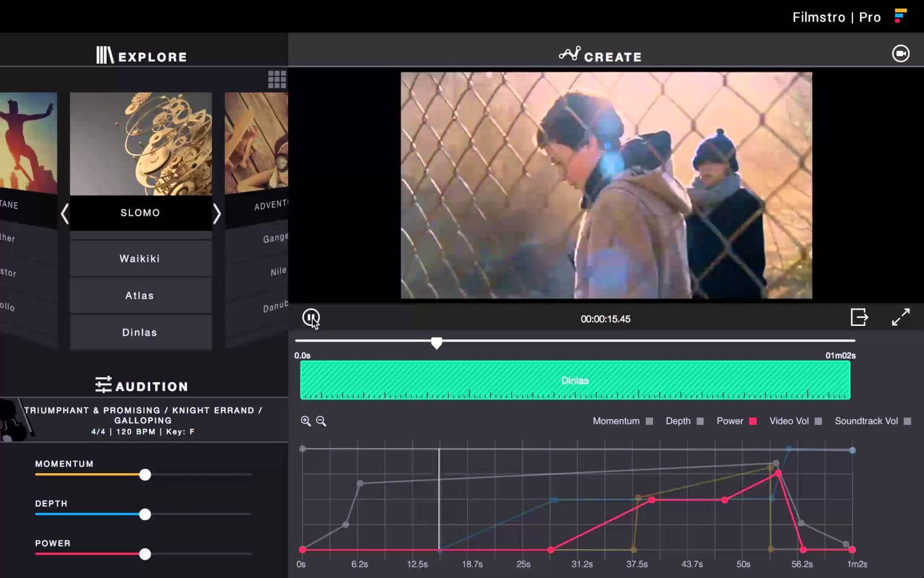Click the Create graph icon
Image resolution: width=924 pixels, height=578 pixels.
coord(569,54)
